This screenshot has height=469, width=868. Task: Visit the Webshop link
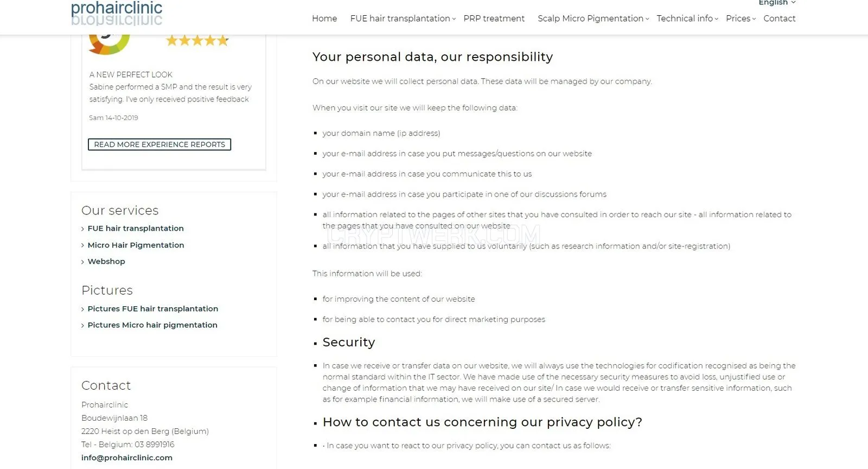pyautogui.click(x=106, y=262)
